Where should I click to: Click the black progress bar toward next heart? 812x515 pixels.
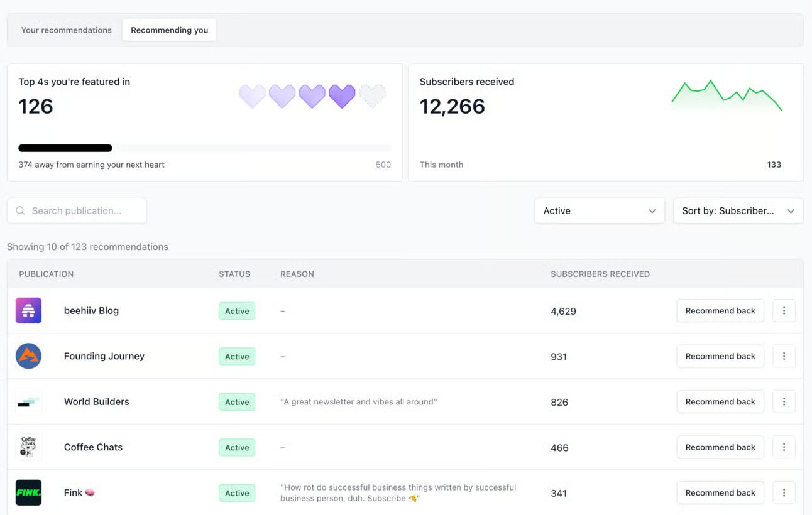pos(65,148)
